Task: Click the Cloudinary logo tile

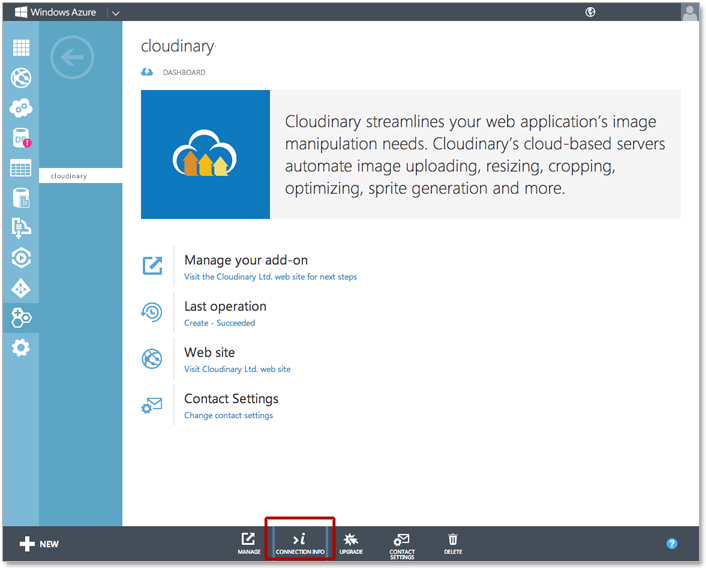Action: (x=205, y=154)
